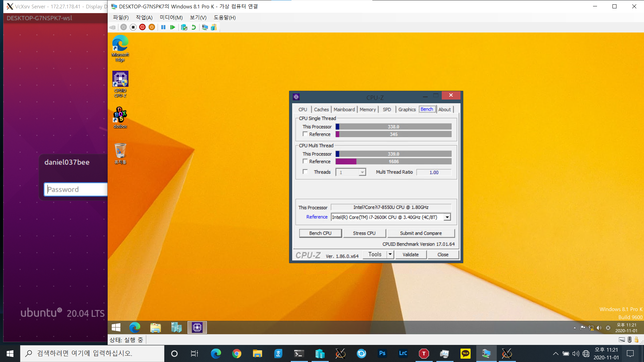Click the CPU-Z icon on VM taskbar
Image resolution: width=644 pixels, height=362 pixels.
(x=197, y=327)
